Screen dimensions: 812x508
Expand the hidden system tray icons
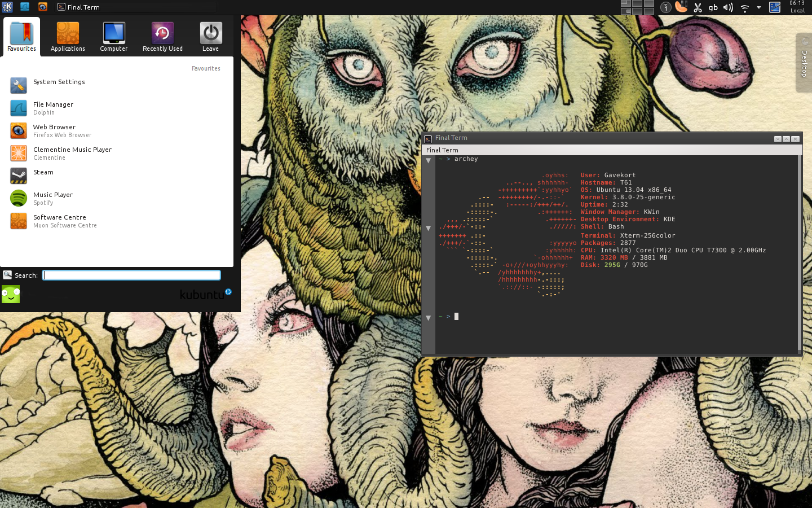[759, 7]
